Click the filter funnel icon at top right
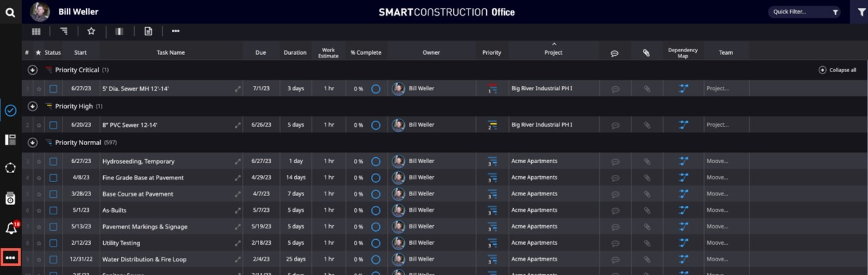The width and height of the screenshot is (868, 275). pyautogui.click(x=861, y=12)
